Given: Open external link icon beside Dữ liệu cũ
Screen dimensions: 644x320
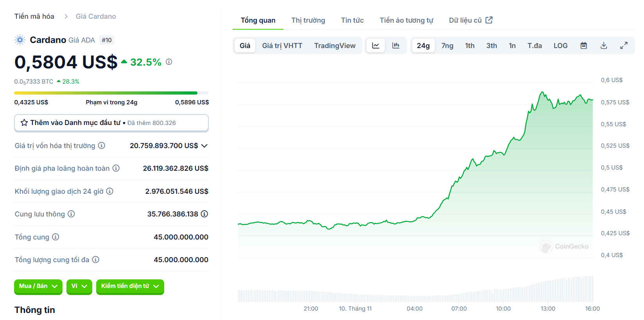Looking at the screenshot, I should tap(489, 20).
